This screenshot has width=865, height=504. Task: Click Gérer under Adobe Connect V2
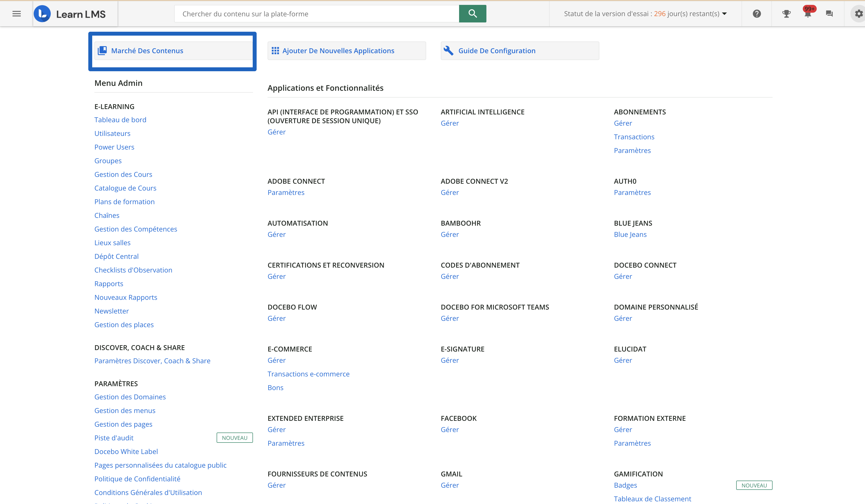point(450,193)
